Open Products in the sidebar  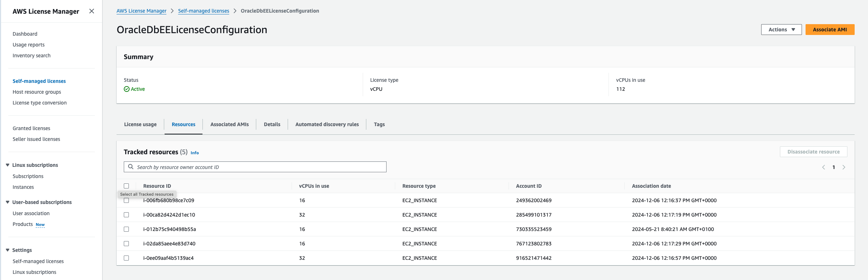(23, 224)
